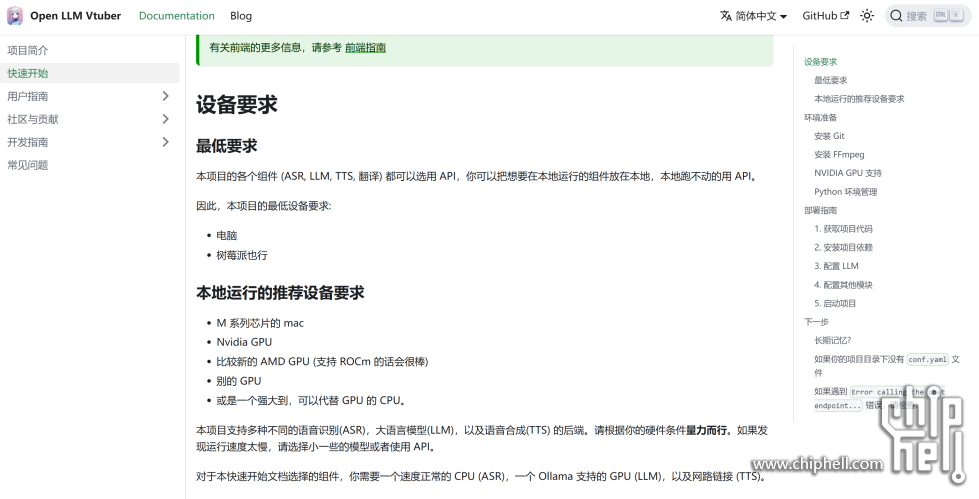Jump to 1. 获取项目代码 in contents
The width and height of the screenshot is (979, 499).
click(843, 229)
